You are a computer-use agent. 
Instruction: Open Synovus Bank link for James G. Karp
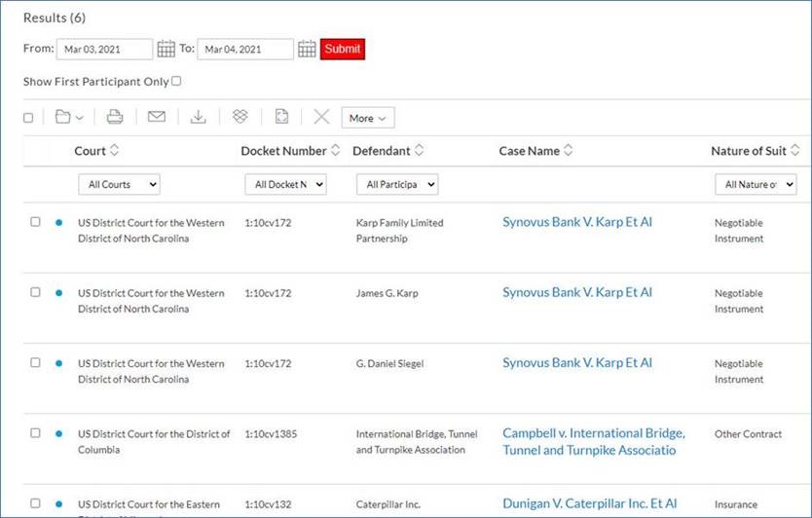(x=577, y=293)
